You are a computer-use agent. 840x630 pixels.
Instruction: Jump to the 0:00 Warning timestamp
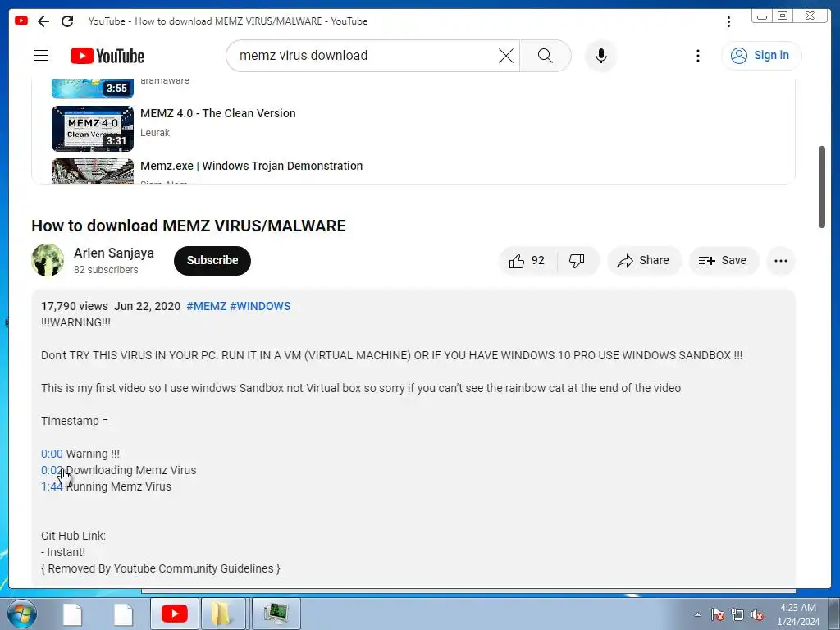(52, 454)
